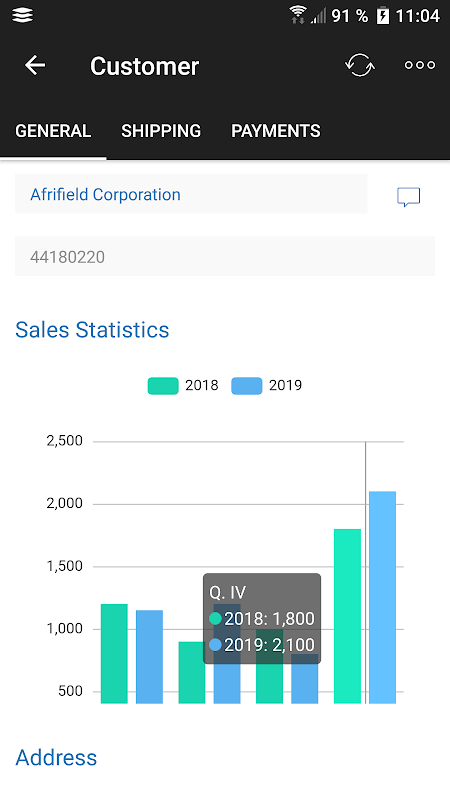Toggle the 2018 legend series swatch
Viewport: 450px width, 800px height.
pos(163,386)
